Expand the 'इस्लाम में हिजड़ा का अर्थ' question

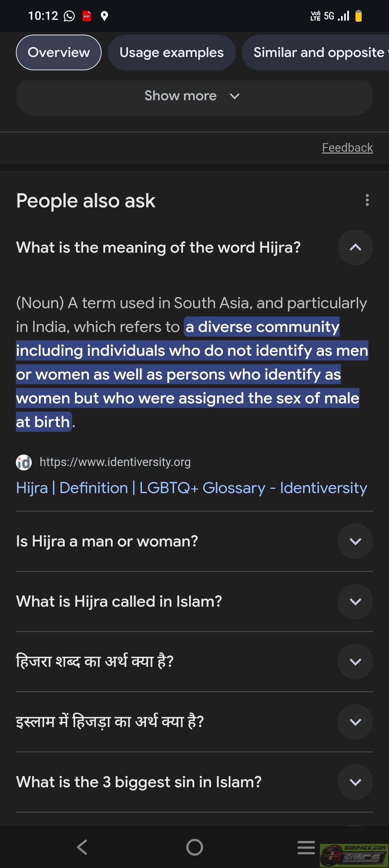355,722
